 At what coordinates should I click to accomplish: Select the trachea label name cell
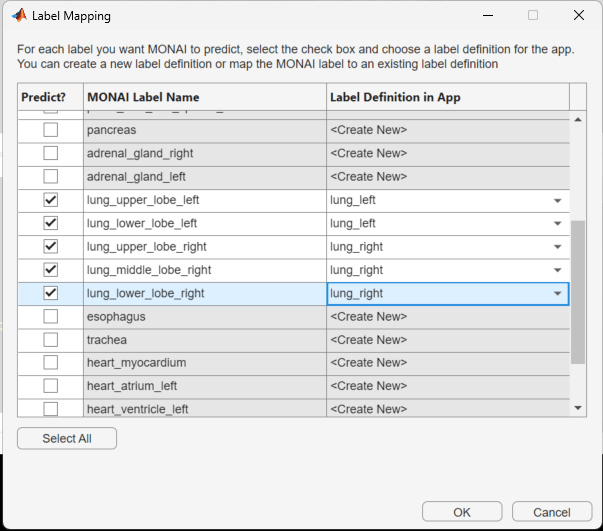coord(205,340)
